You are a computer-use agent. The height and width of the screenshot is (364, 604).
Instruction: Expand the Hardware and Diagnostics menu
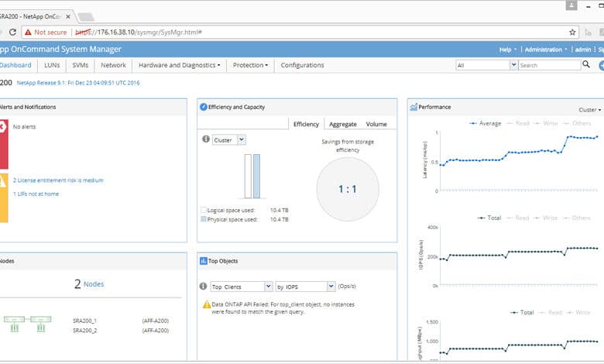[180, 65]
